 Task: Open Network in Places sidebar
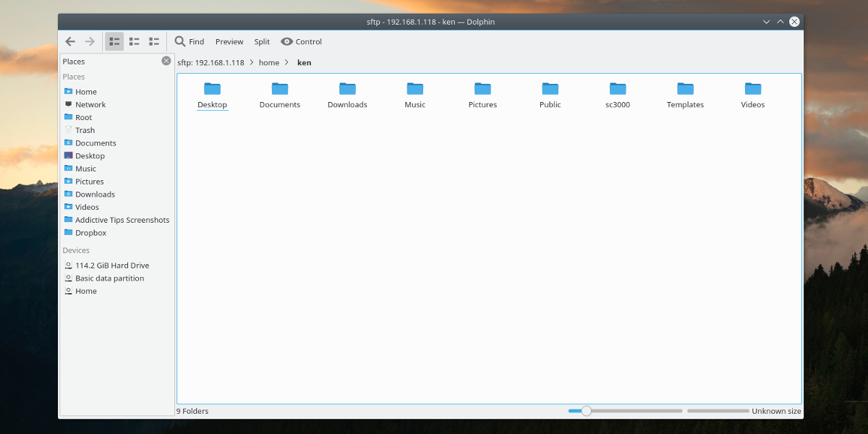[x=90, y=105]
